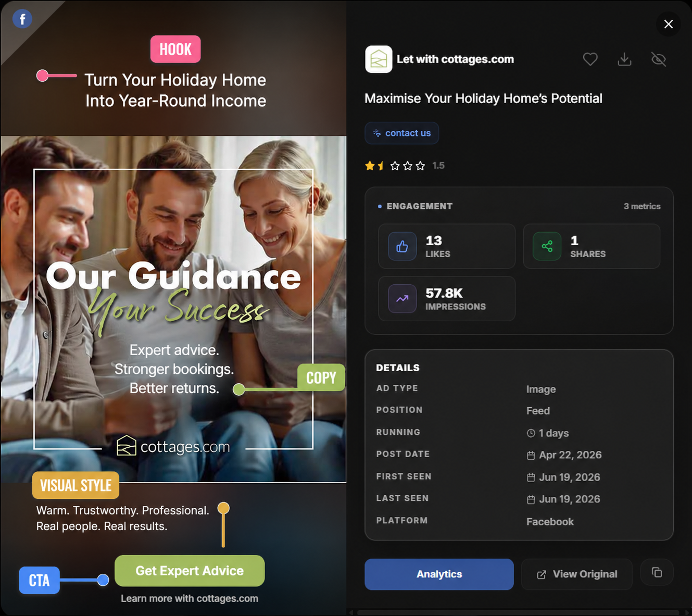Click the blue CTA label badge

tap(39, 580)
